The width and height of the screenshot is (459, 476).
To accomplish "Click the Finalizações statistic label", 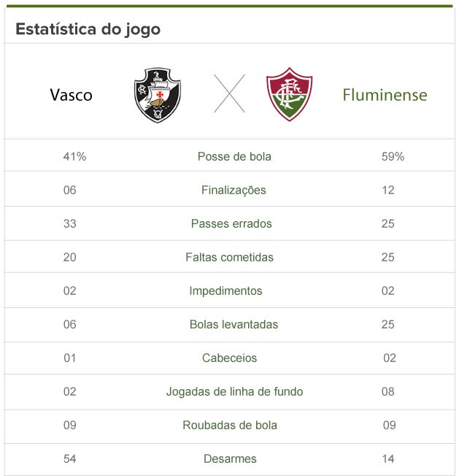I will pos(234,190).
